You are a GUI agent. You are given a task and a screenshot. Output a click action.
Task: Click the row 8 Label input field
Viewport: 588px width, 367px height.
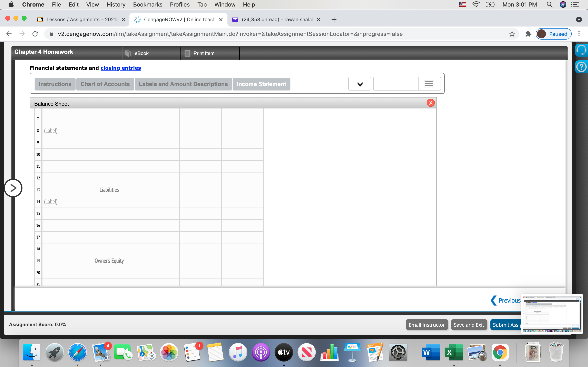tap(110, 131)
